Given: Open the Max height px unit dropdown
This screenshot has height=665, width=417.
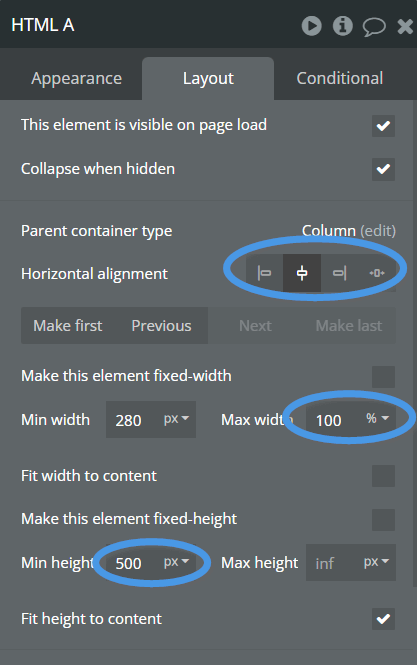Looking at the screenshot, I should point(376,562).
